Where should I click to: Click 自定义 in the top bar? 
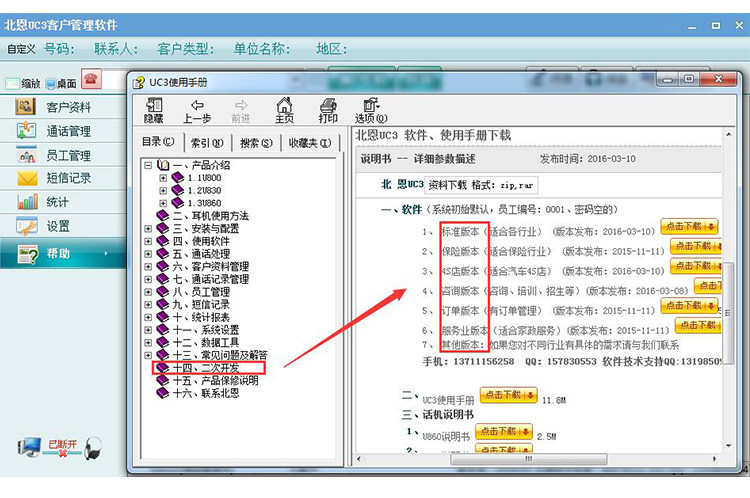21,49
